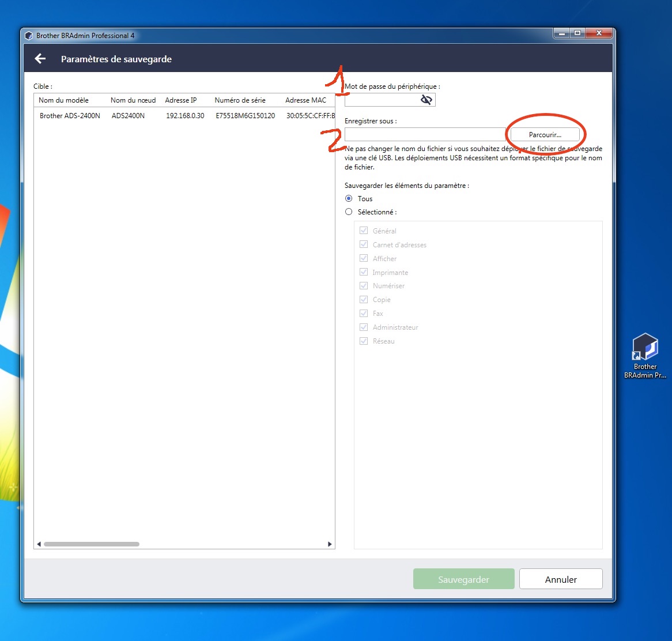Image resolution: width=672 pixels, height=641 pixels.
Task: Click left arrow of horizontal scrollbar
Action: pos(39,544)
